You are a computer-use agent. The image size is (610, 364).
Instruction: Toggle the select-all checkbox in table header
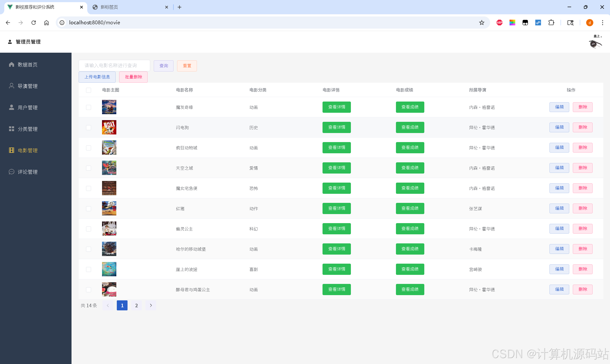click(88, 90)
